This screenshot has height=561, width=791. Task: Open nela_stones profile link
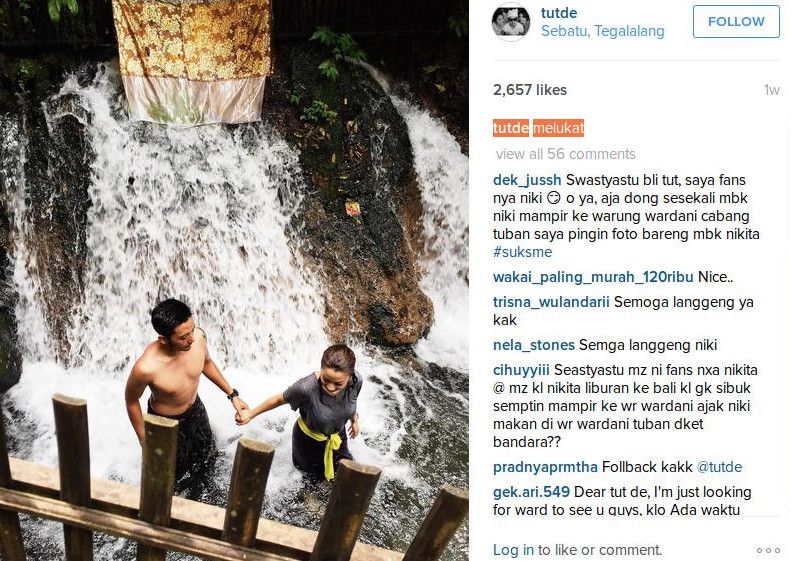(x=534, y=345)
